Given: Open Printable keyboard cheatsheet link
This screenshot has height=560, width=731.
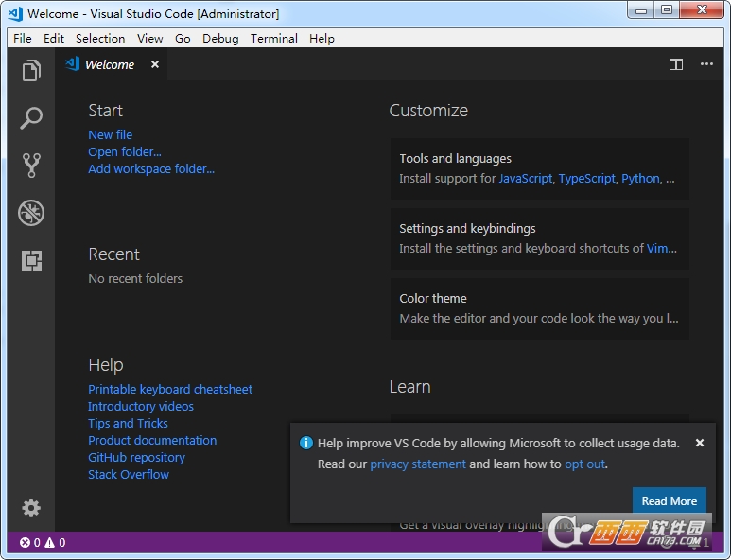Looking at the screenshot, I should (x=170, y=390).
